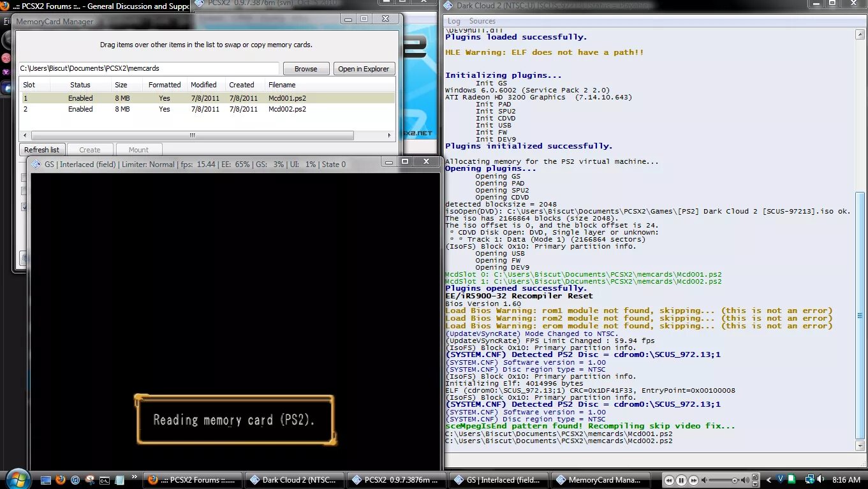Launch Firefox from the quick launch bar
The width and height of the screenshot is (868, 489).
coord(61,479)
